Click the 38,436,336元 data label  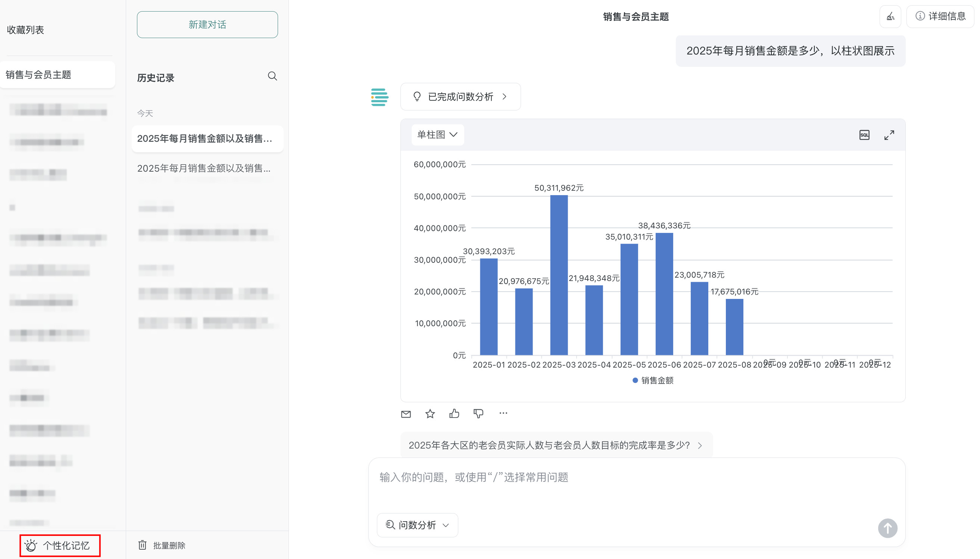(x=664, y=225)
